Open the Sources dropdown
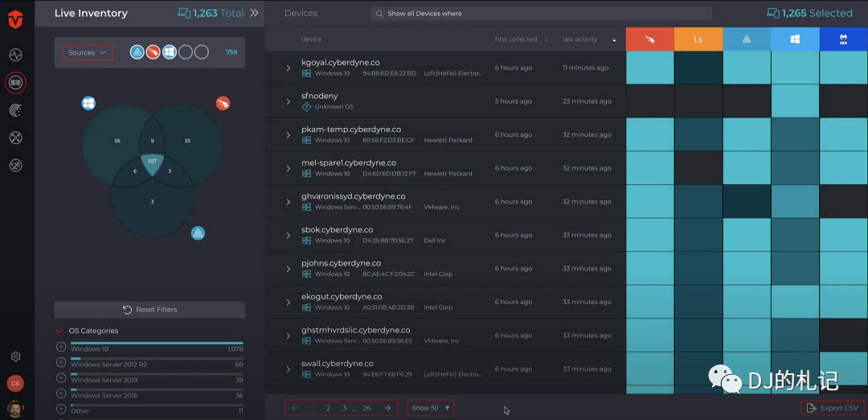This screenshot has height=420, width=868. point(87,52)
